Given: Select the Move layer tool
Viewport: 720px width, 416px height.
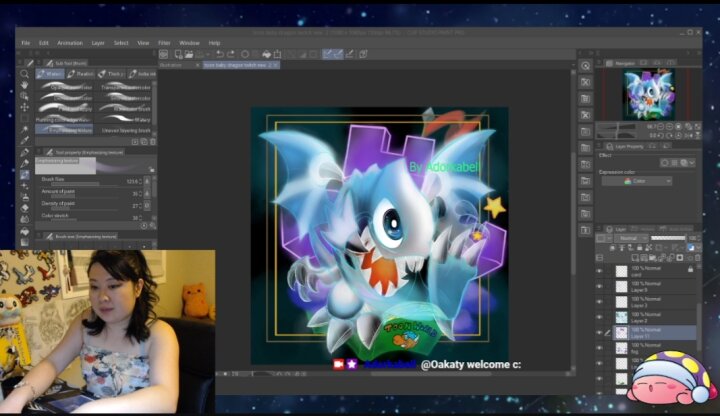Looking at the screenshot, I should [x=24, y=107].
